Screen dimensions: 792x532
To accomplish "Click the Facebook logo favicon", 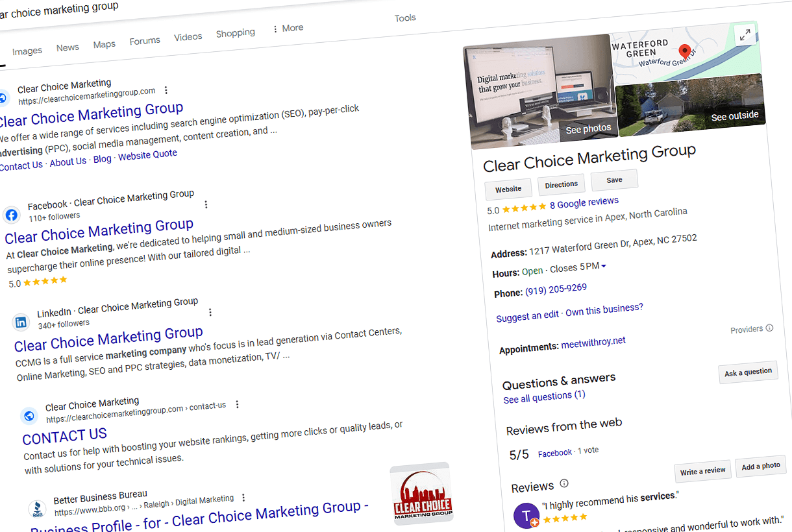I will [x=12, y=215].
